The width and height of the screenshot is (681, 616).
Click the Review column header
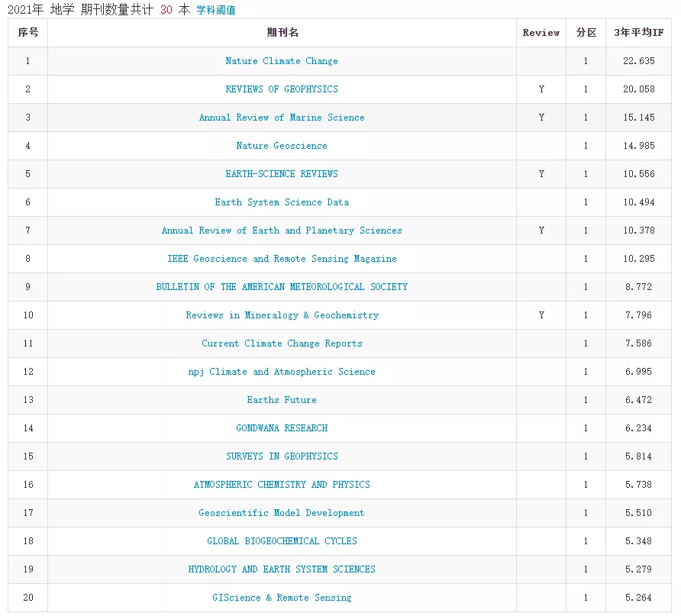pos(541,33)
